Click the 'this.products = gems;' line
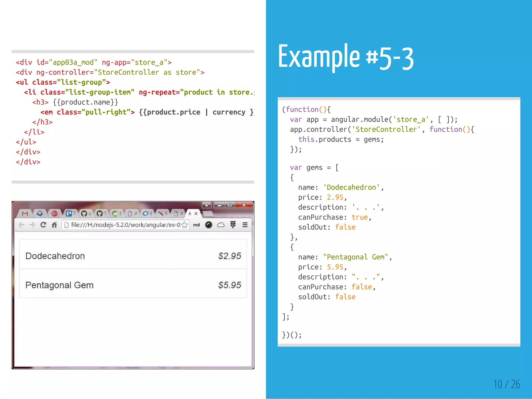 click(x=341, y=139)
